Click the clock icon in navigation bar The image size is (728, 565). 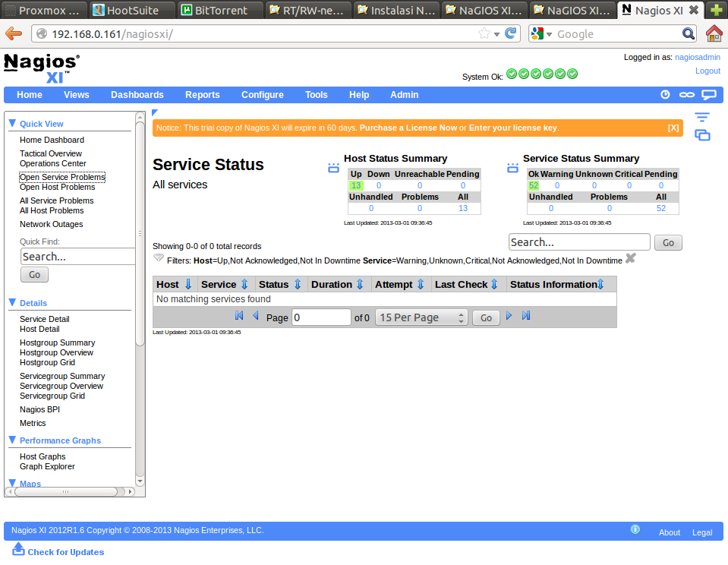(x=665, y=95)
